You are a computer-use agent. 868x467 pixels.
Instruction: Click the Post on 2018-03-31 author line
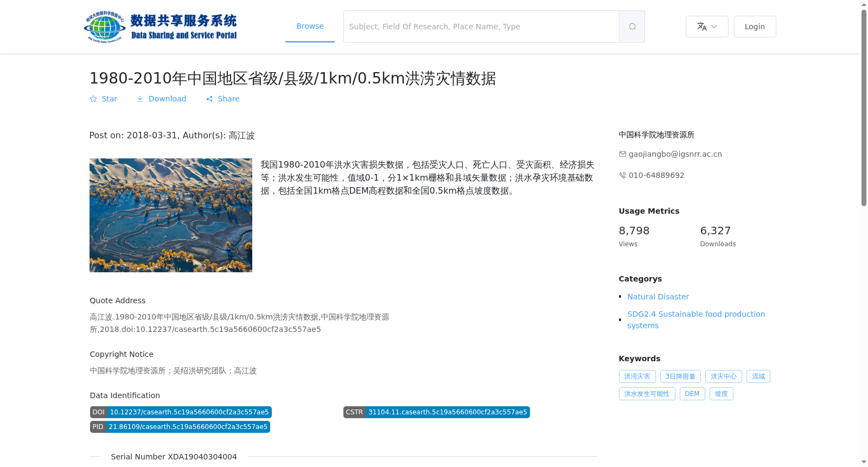172,136
